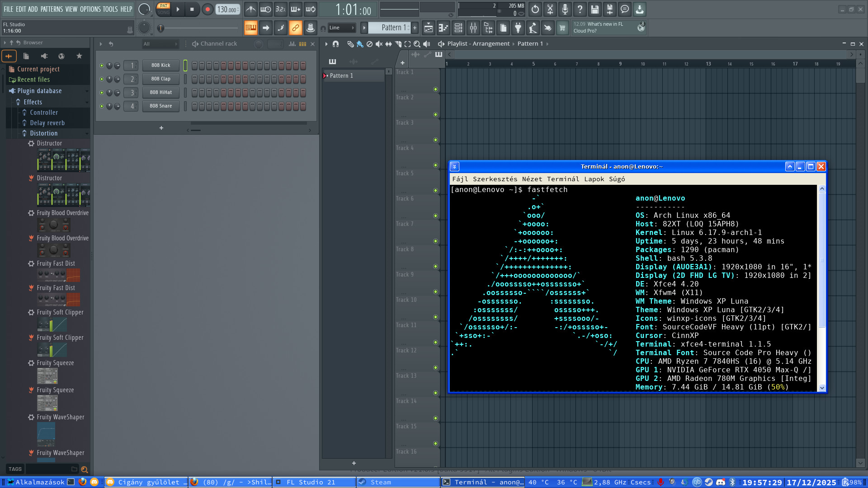Click the add channel plus button
Image resolution: width=868 pixels, height=488 pixels.
pyautogui.click(x=161, y=128)
